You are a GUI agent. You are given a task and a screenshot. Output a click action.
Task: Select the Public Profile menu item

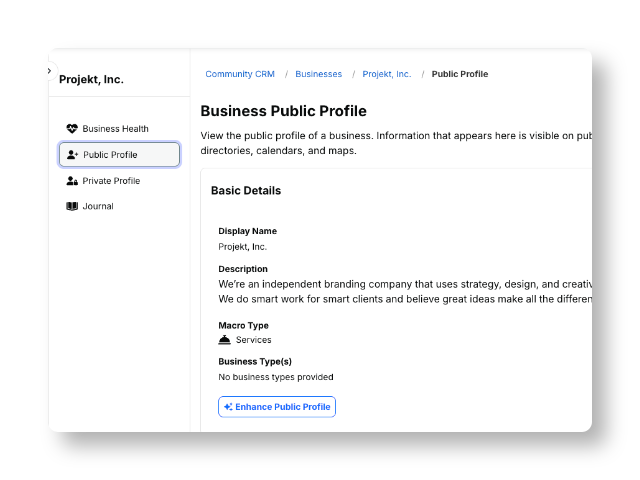[119, 155]
